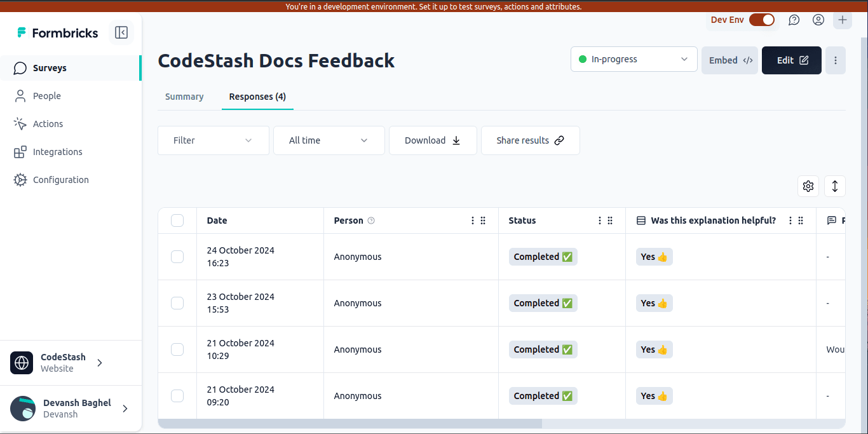868x434 pixels.
Task: Open the three-dot survey options menu beside Edit
Action: pos(835,60)
